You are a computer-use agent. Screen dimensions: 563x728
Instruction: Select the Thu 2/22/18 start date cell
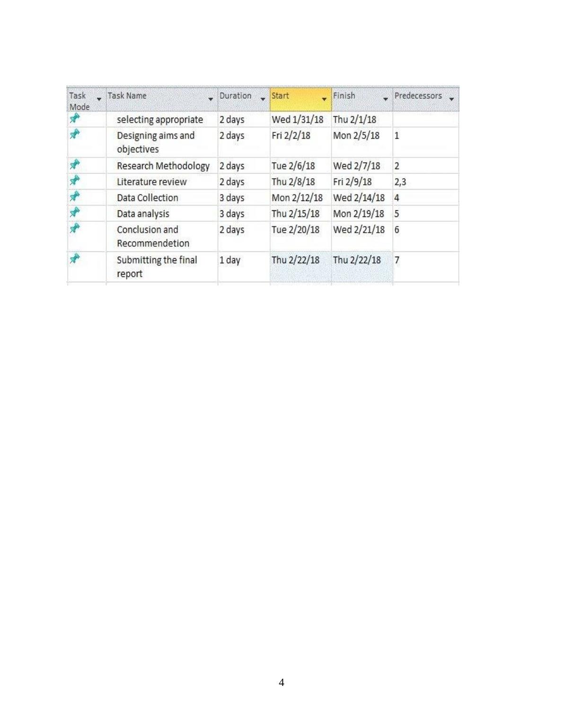(x=296, y=260)
